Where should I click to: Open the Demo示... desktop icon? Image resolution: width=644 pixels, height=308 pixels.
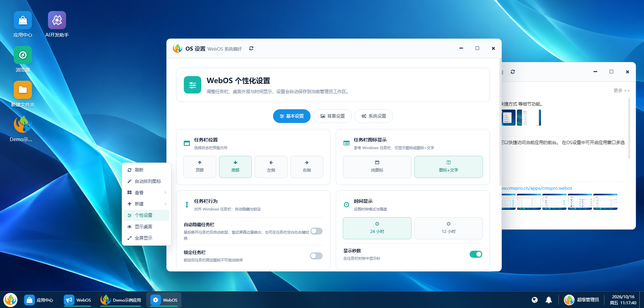22,129
